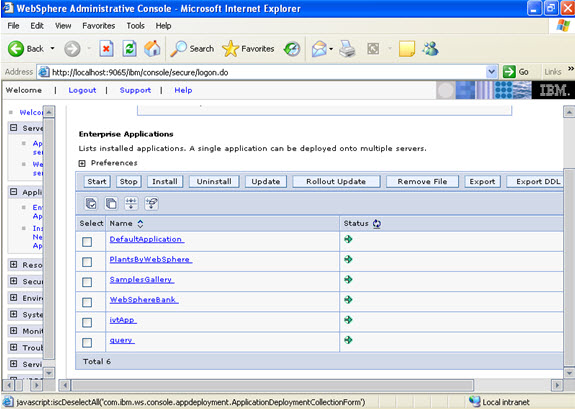Screen dimensions: 575x409
Task: Click the Print icon in toolbar
Action: 347,48
